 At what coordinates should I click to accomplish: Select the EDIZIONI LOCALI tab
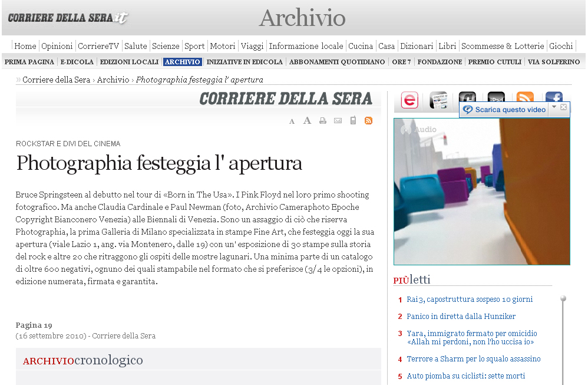(129, 62)
